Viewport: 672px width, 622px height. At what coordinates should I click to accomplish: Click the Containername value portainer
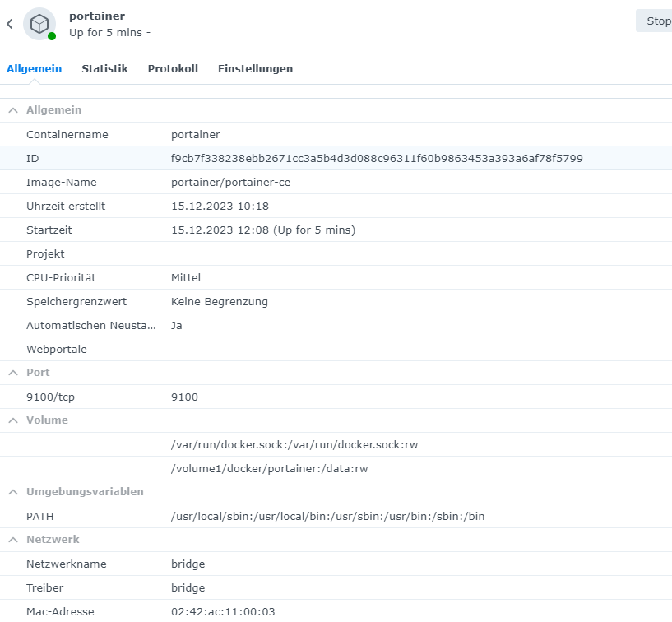[x=196, y=135]
